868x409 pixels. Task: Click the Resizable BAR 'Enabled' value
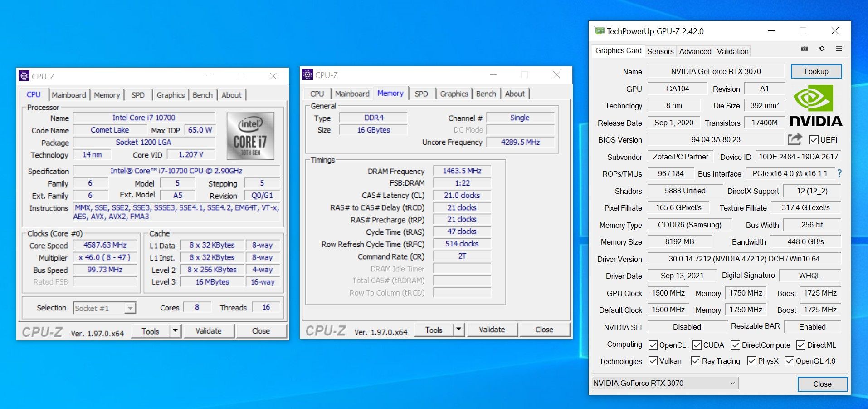coord(812,327)
